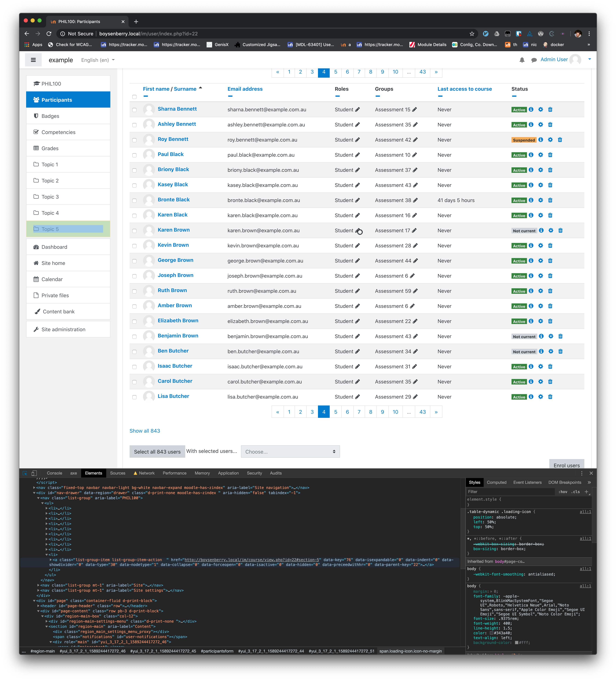Open the With selected users Choose dropdown
Viewport: 616px width, 680px height.
[290, 452]
